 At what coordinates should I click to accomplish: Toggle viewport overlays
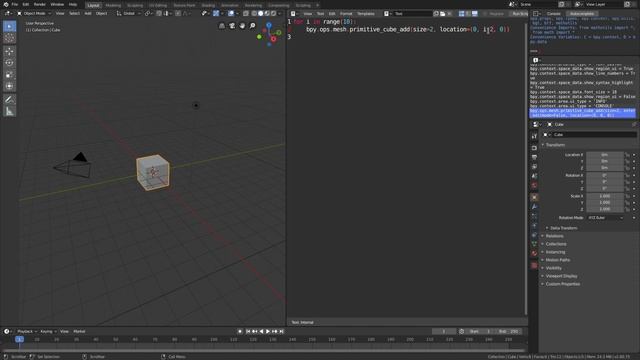(x=231, y=13)
